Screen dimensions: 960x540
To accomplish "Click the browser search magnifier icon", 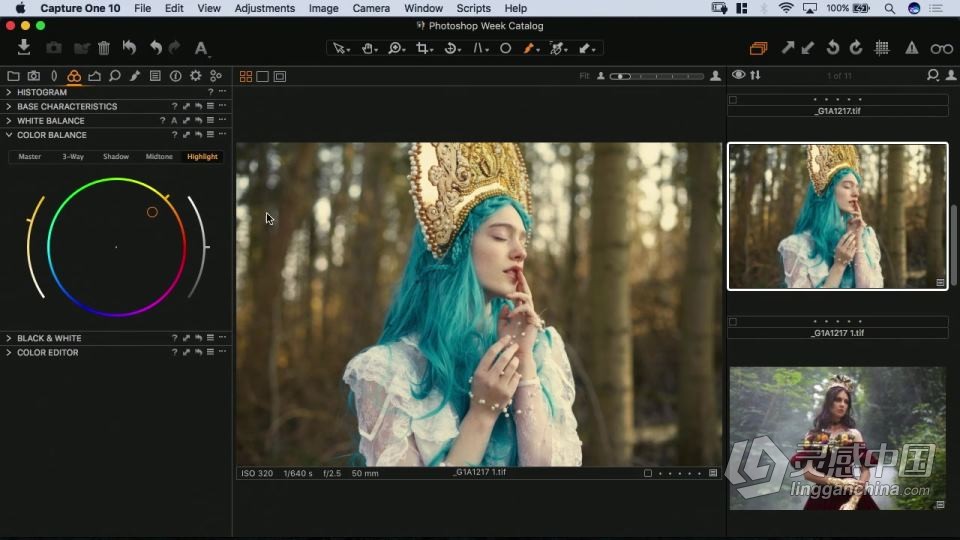I will (932, 75).
